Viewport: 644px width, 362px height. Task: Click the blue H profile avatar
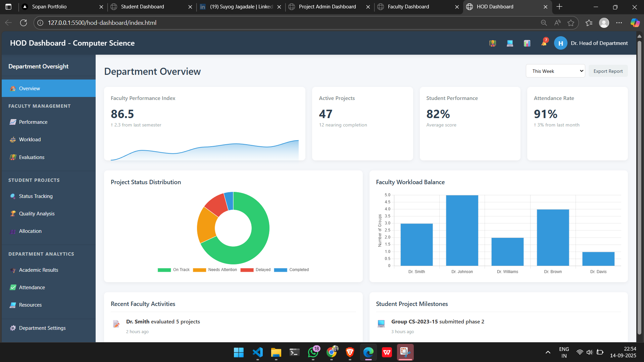click(x=560, y=43)
